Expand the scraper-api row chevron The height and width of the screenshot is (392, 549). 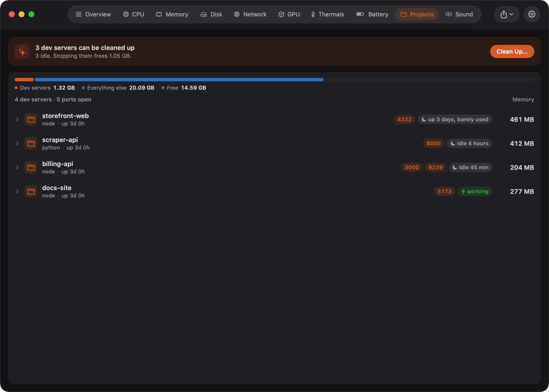pos(17,143)
